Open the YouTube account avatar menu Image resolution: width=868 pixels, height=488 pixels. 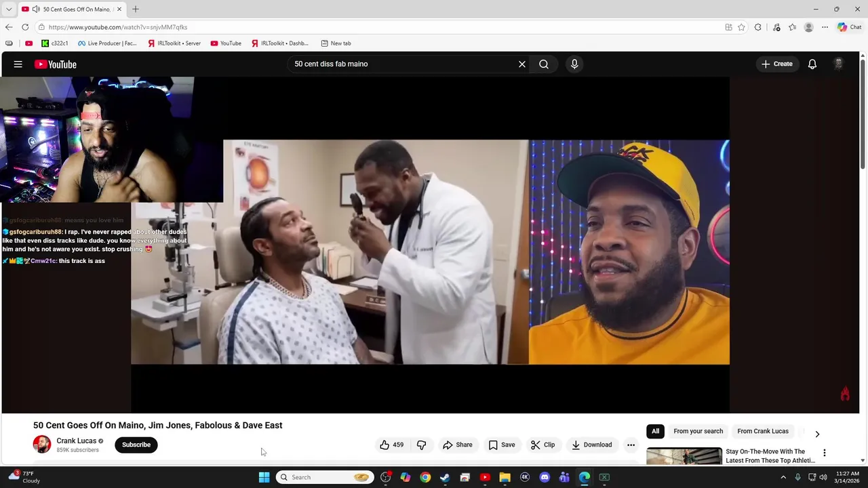pyautogui.click(x=839, y=64)
